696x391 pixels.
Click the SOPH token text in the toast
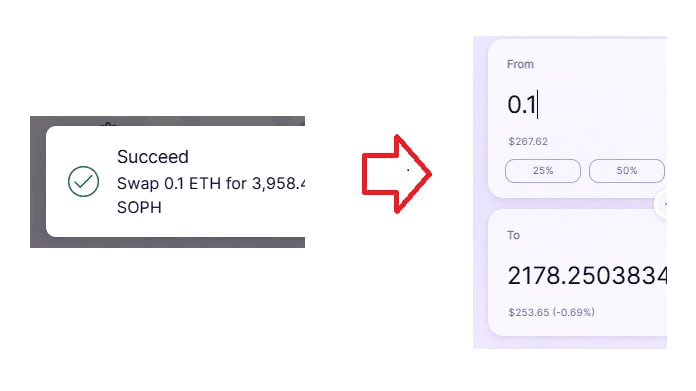coord(139,207)
